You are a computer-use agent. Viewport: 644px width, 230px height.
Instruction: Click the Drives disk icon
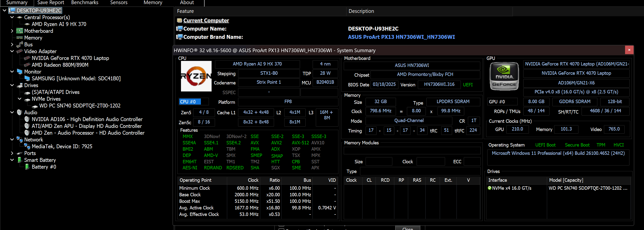pos(19,85)
